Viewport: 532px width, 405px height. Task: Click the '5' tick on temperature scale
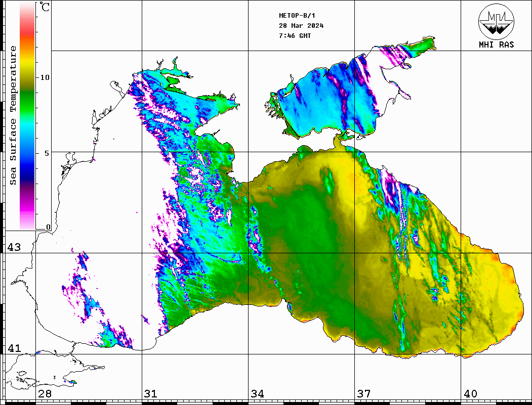[47, 153]
